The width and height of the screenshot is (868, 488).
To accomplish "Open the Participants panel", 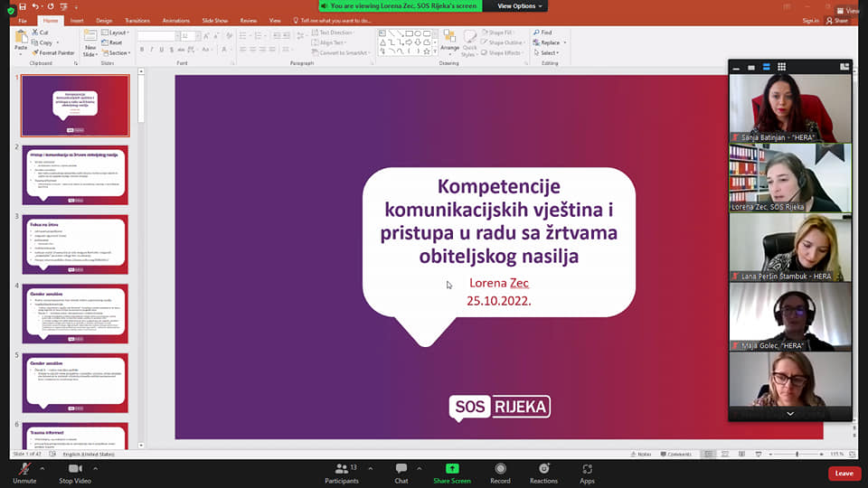I will tap(342, 469).
